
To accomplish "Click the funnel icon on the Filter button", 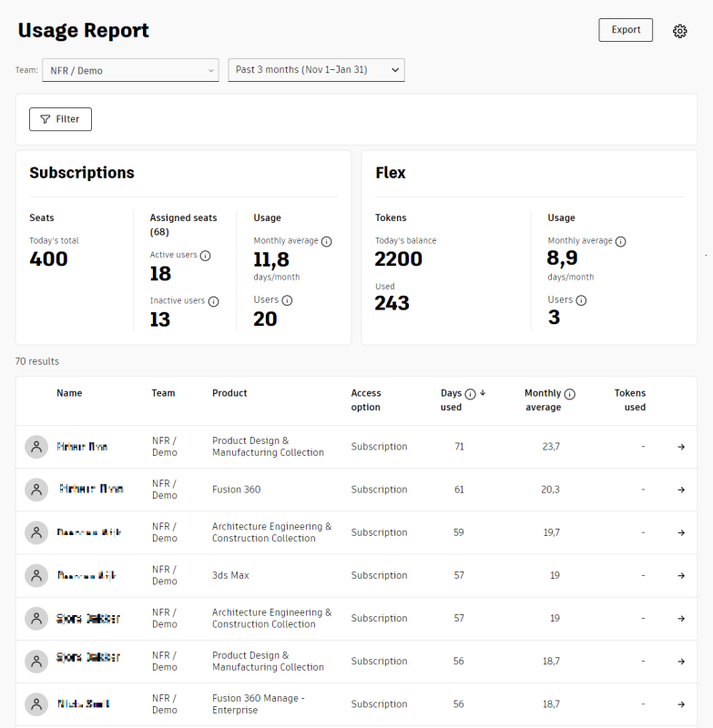I will pyautogui.click(x=44, y=118).
